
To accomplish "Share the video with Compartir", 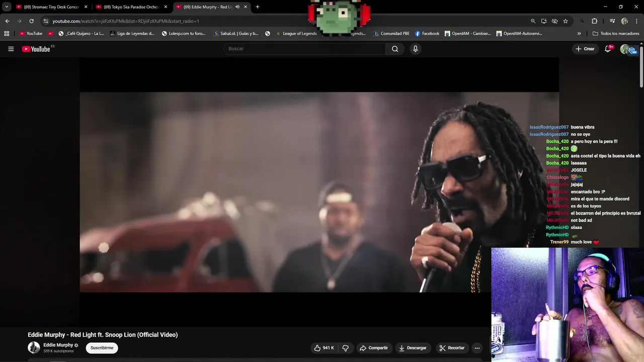I will pyautogui.click(x=374, y=348).
